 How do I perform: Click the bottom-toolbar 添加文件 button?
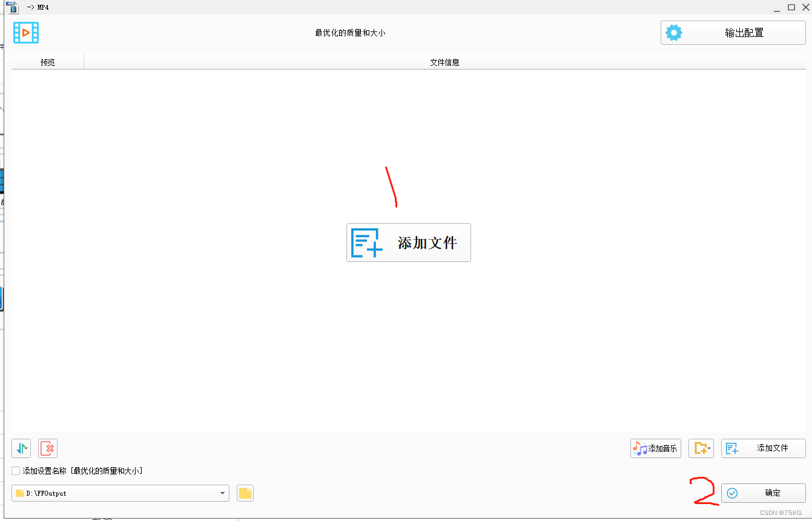[x=764, y=448]
